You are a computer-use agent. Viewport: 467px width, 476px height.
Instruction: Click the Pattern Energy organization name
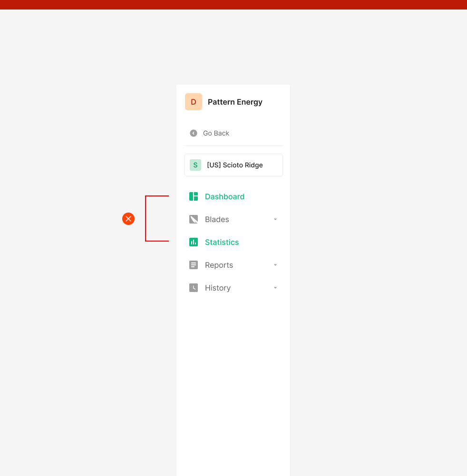pos(235,102)
